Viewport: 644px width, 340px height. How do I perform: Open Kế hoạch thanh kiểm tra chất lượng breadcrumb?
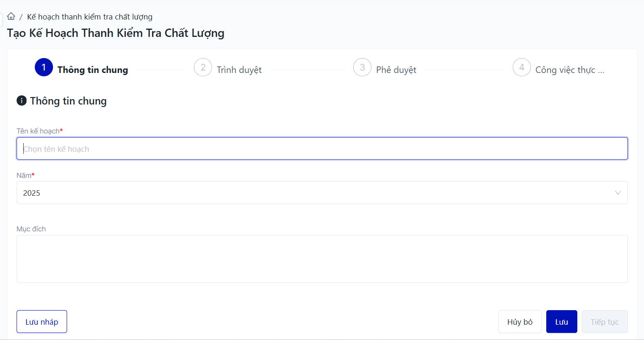pos(90,17)
